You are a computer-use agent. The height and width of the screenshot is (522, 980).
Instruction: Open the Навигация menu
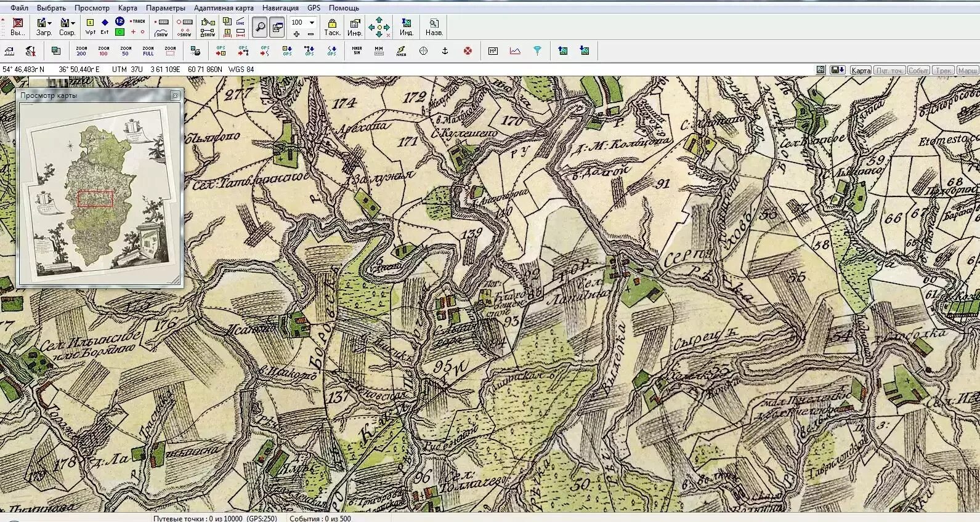(280, 8)
